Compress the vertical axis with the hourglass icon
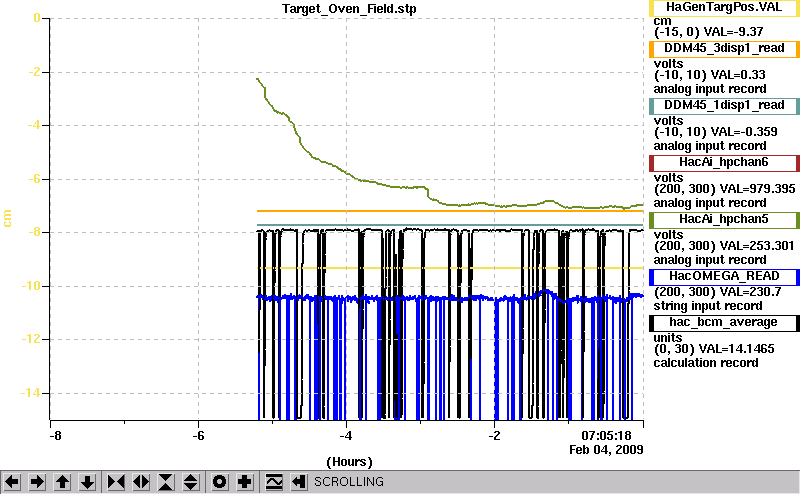This screenshot has width=800, height=494. click(166, 482)
